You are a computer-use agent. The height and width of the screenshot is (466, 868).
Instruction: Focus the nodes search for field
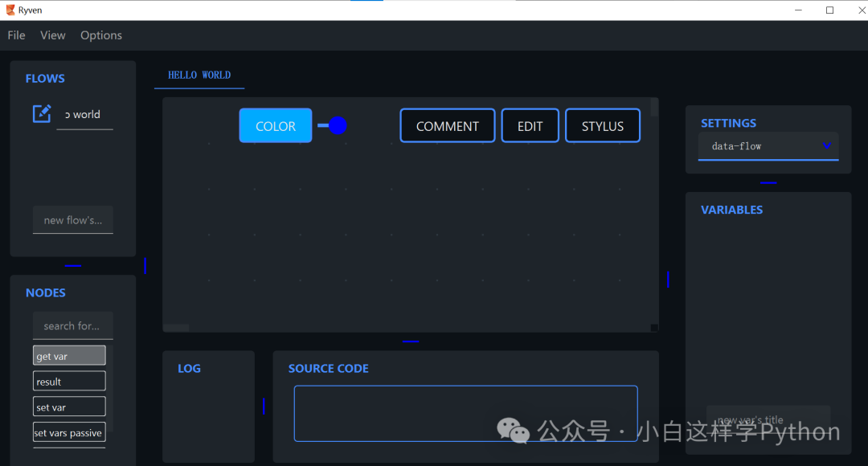(73, 326)
